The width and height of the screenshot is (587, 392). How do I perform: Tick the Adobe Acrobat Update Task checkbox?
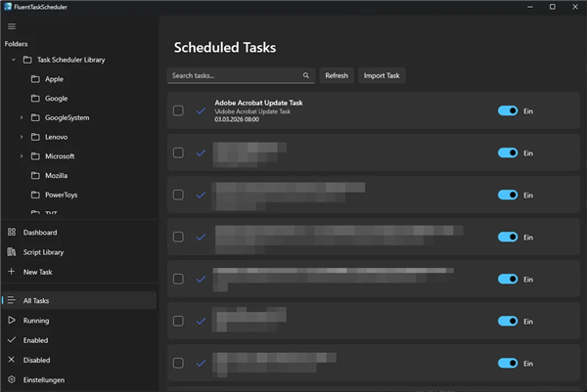pos(178,111)
